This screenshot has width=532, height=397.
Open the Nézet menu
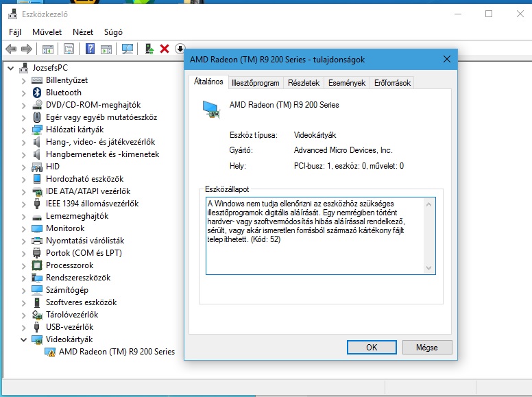point(83,32)
